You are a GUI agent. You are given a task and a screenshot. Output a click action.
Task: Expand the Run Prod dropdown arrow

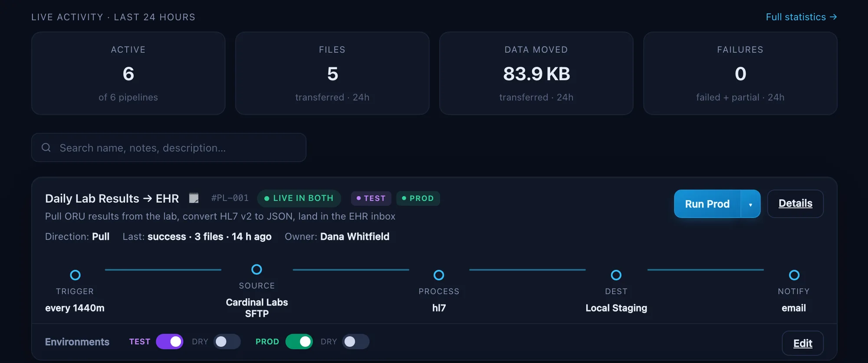[750, 204]
